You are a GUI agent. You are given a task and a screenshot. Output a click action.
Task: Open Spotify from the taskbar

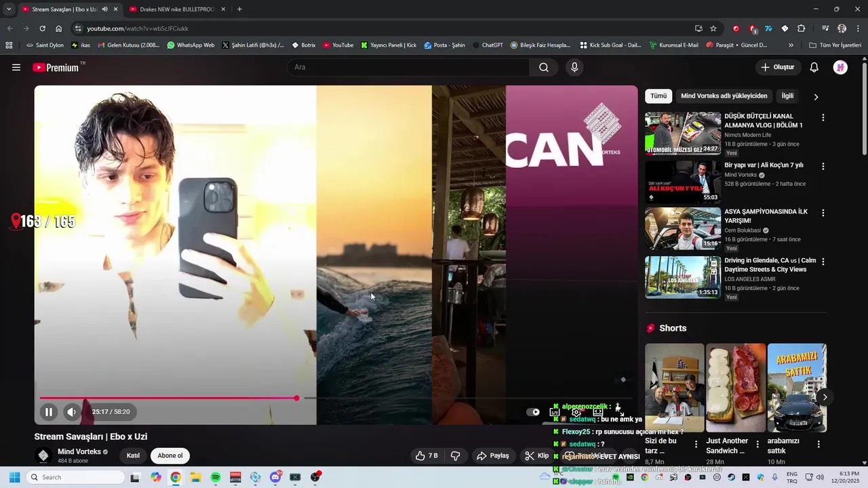pyautogui.click(x=216, y=477)
